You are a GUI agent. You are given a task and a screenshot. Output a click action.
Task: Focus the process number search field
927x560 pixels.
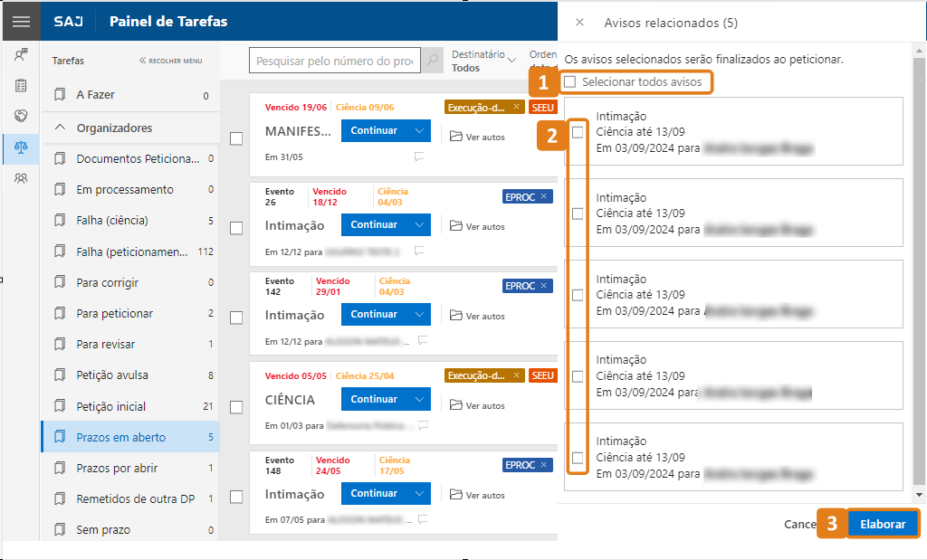coord(335,61)
